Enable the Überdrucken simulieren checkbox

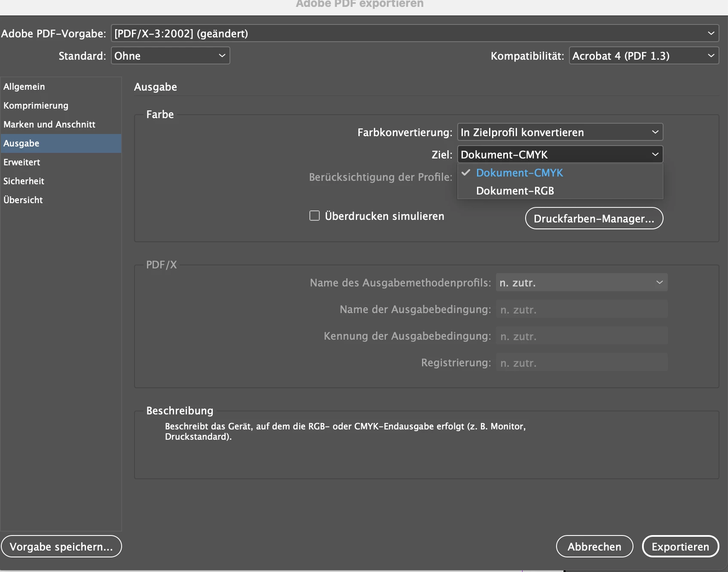[x=315, y=216]
